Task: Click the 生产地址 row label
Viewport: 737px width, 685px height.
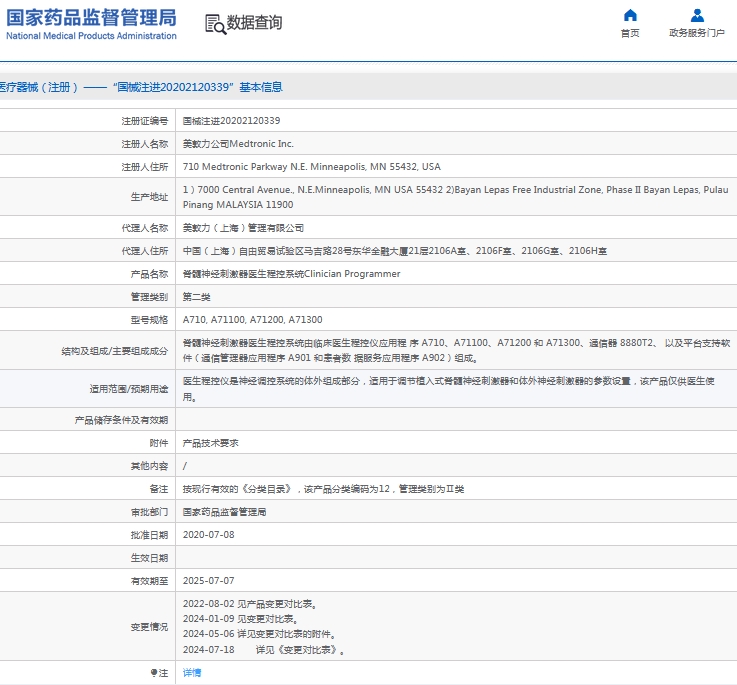Action: (149, 197)
